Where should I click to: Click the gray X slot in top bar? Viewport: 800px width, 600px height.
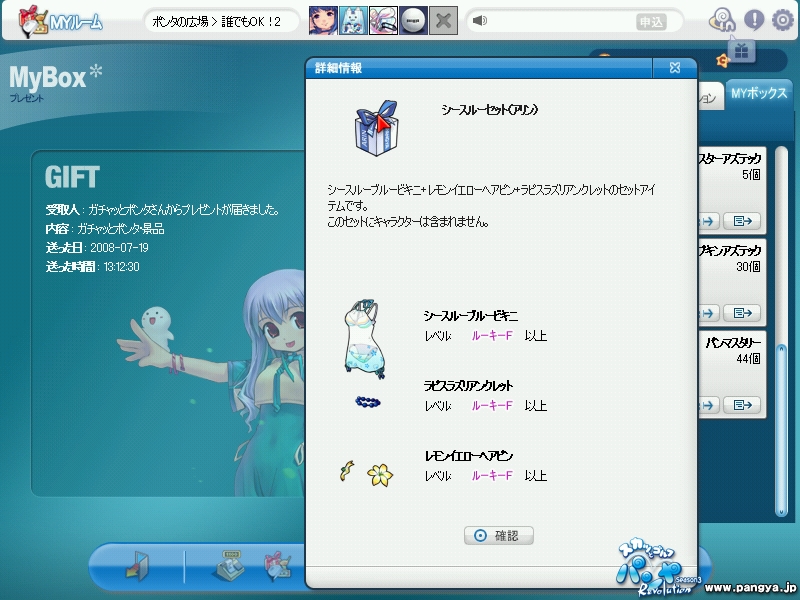click(443, 21)
